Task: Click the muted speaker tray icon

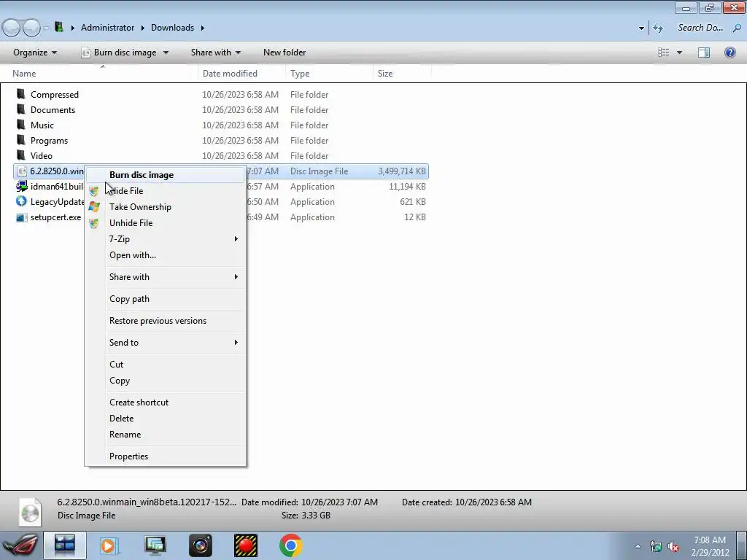Action: click(x=673, y=546)
